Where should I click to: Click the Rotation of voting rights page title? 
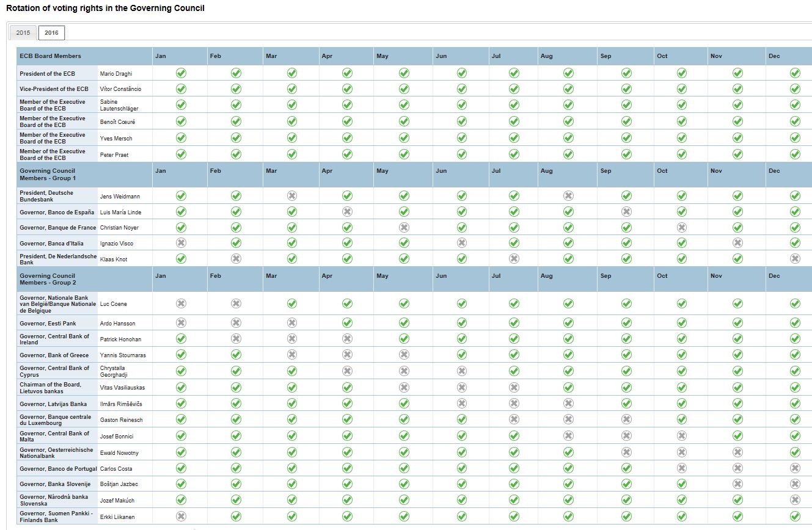tap(105, 9)
